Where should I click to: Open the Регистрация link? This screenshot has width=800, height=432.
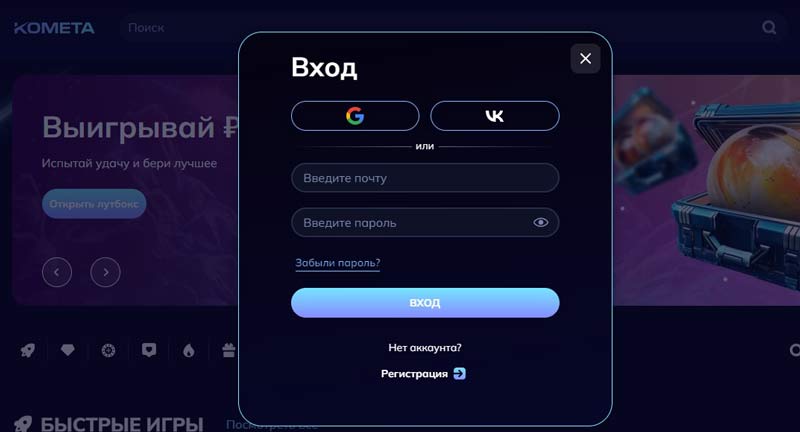(x=414, y=374)
